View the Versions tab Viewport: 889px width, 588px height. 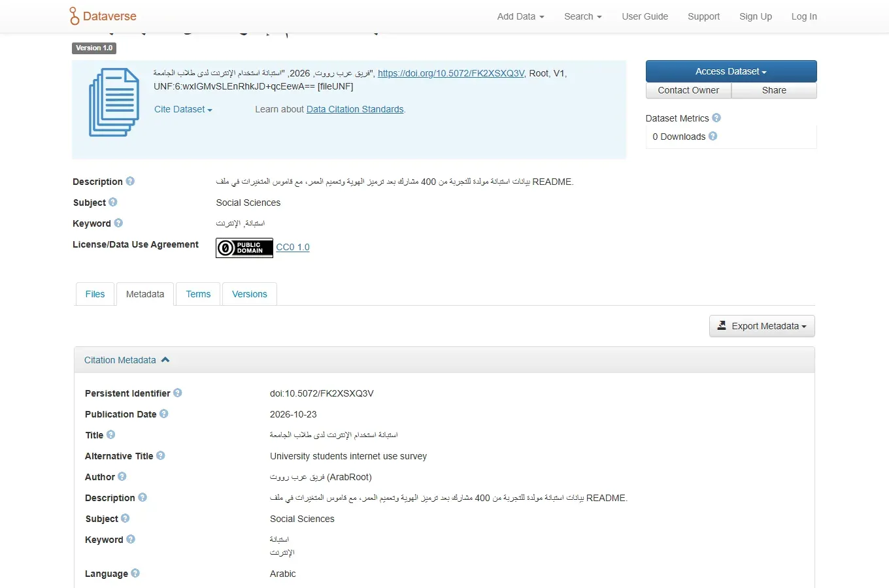click(250, 294)
